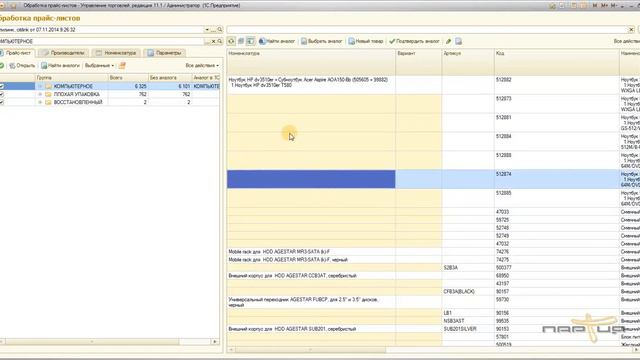The image size is (640, 360).
Task: Clear the КОМПЬЮТЕРНОЕ filter field
Action: point(213,41)
